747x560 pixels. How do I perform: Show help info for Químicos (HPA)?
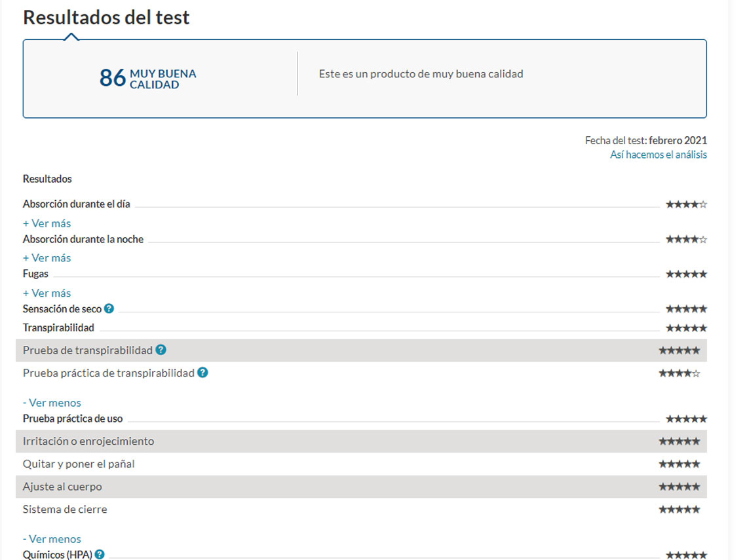coord(100,555)
